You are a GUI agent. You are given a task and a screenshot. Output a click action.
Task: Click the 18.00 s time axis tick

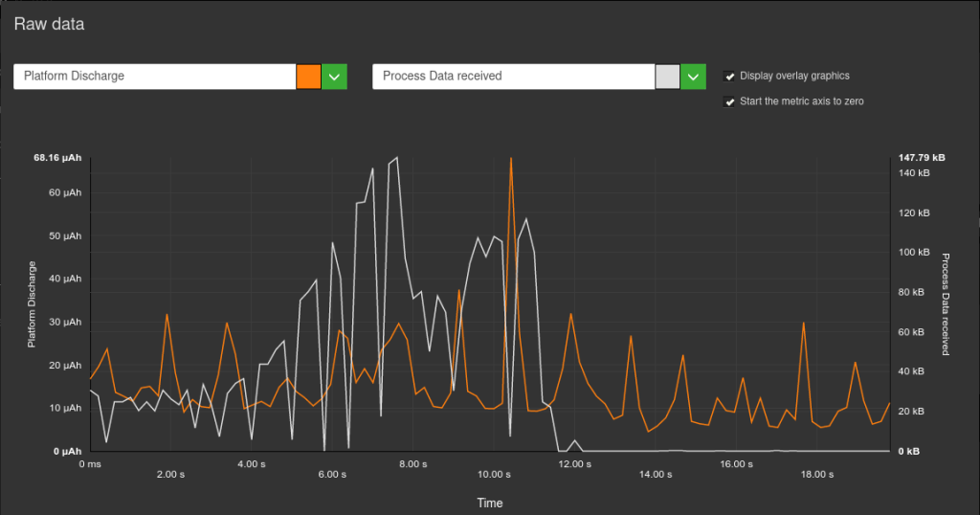(x=817, y=475)
